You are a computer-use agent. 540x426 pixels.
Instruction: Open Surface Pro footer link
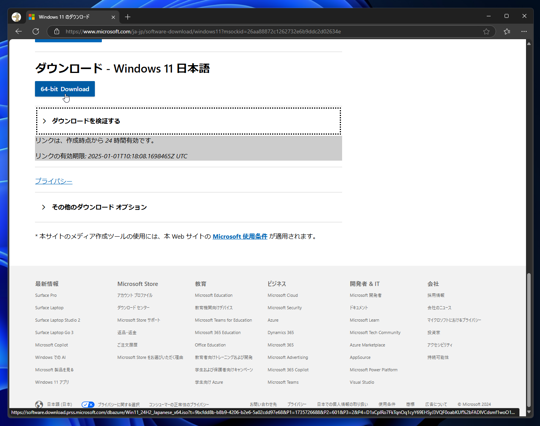[46, 295]
